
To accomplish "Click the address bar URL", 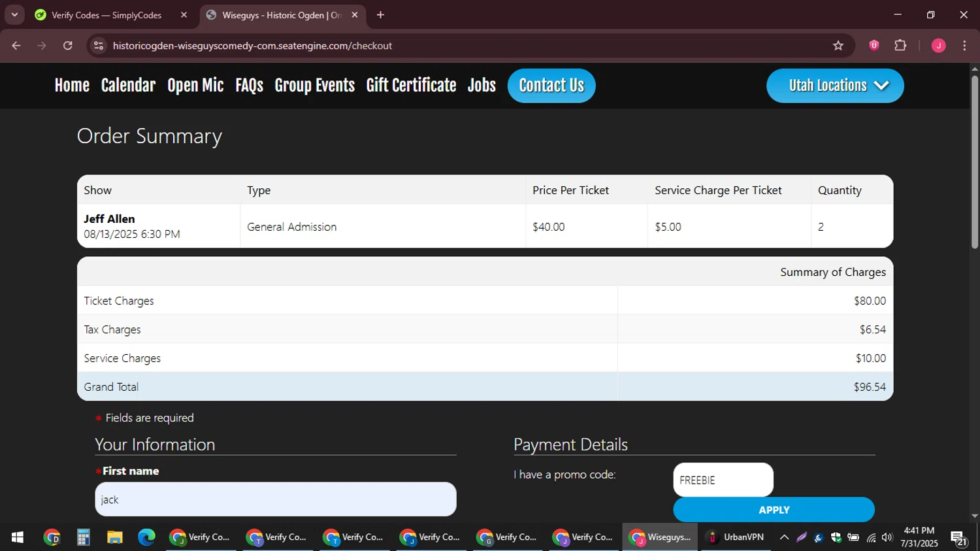I will 252,46.
